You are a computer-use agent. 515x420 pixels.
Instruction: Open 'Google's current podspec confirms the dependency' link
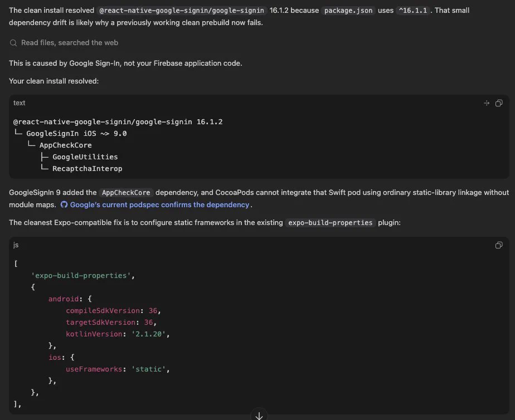159,205
